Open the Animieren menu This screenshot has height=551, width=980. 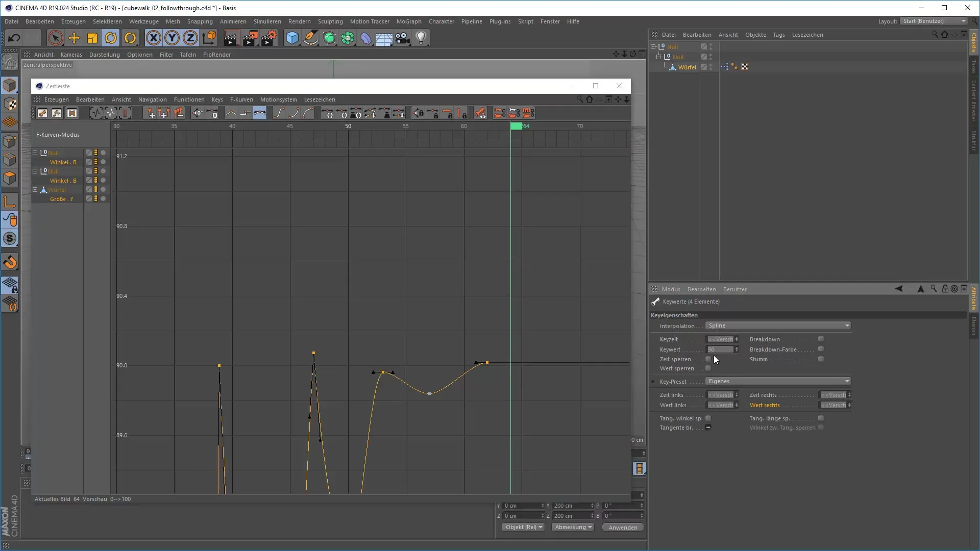233,21
